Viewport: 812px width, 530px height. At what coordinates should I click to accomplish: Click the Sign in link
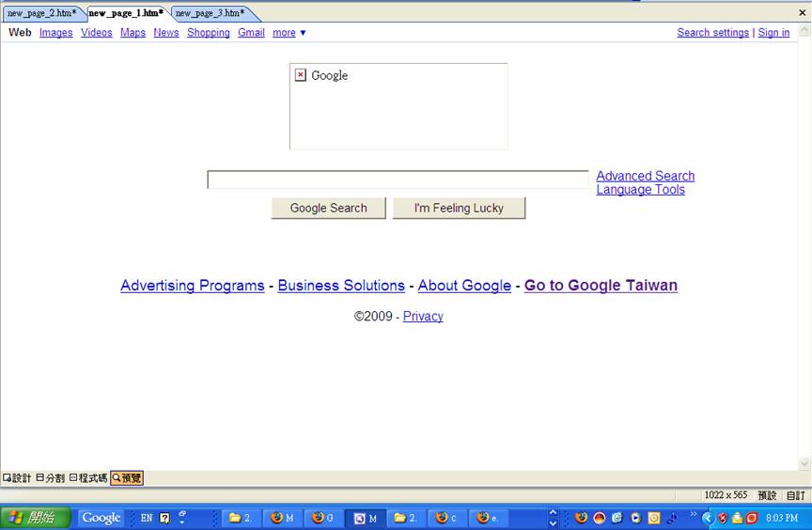(x=773, y=33)
